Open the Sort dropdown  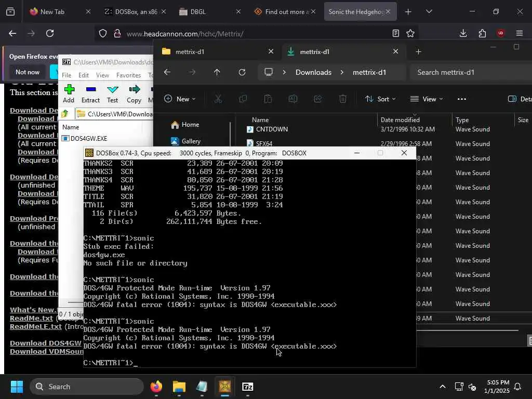tap(380, 99)
